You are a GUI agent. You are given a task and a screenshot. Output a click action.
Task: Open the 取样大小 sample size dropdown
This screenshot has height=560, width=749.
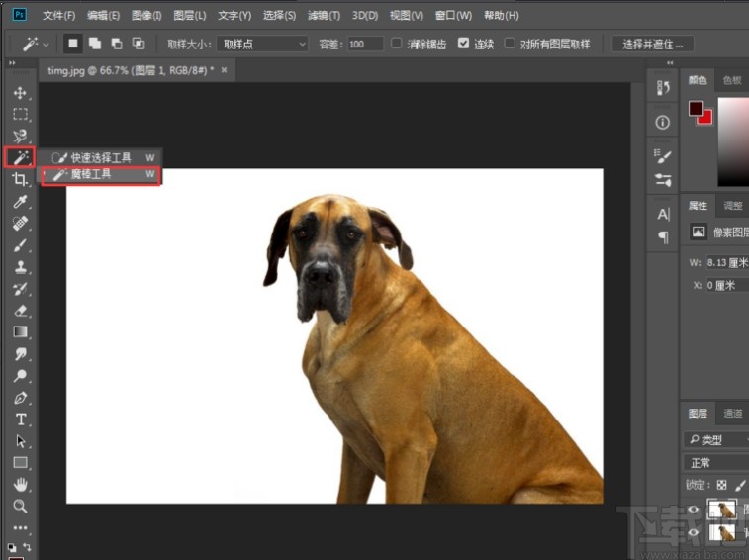(262, 44)
